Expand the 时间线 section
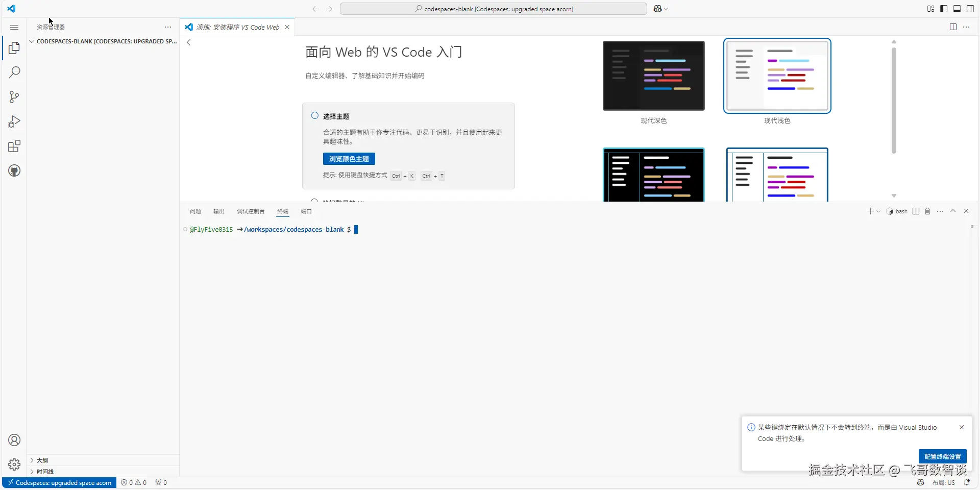The height and width of the screenshot is (490, 980). pos(103,472)
